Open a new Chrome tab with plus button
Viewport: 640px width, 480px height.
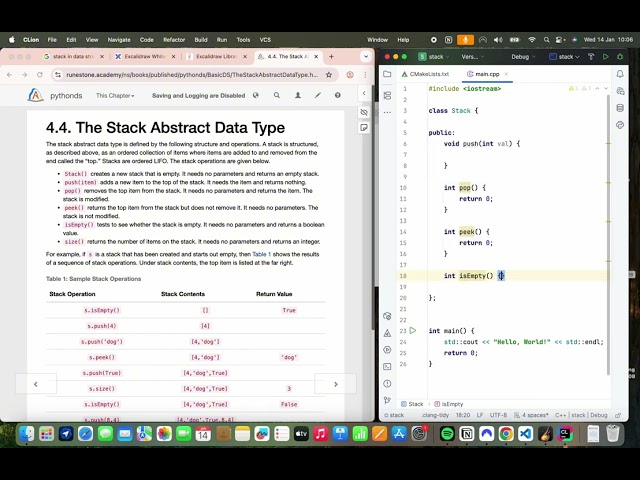331,57
